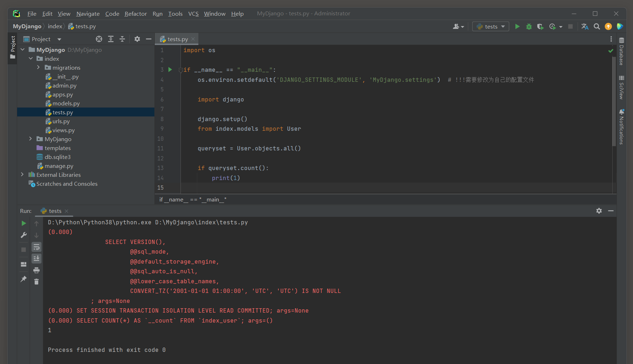Click the if __name__ breadcrumb below editor

pyautogui.click(x=193, y=199)
